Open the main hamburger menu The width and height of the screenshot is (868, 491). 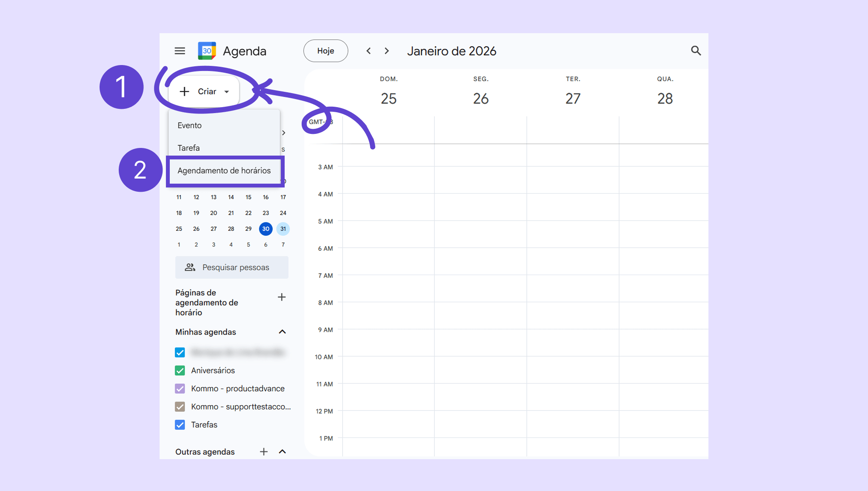(x=180, y=51)
